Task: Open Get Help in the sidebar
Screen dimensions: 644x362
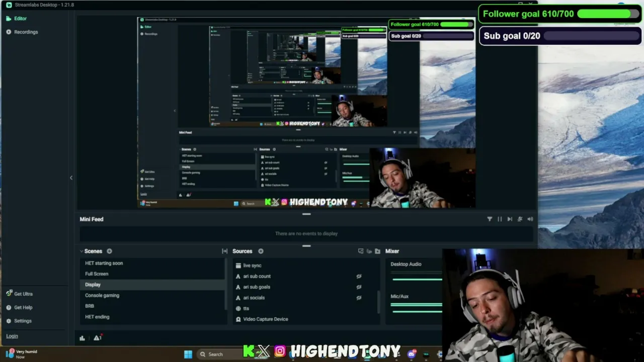Action: point(19,307)
